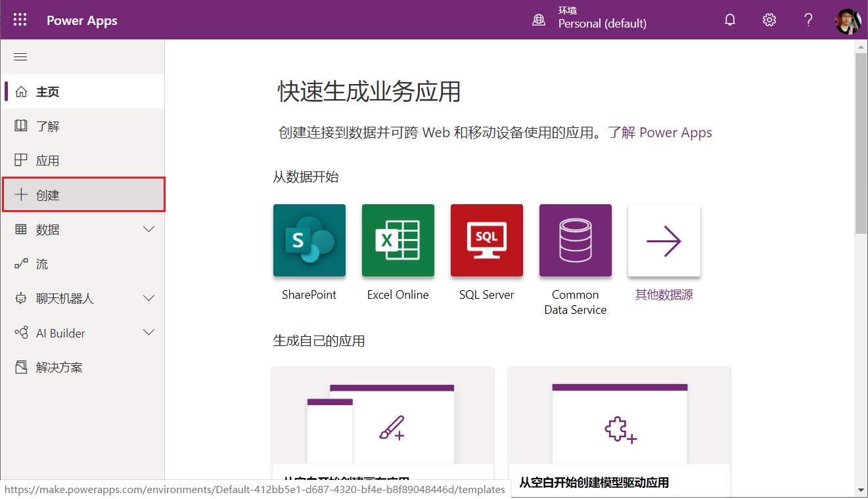Open AI Builder sidebar item

82,333
